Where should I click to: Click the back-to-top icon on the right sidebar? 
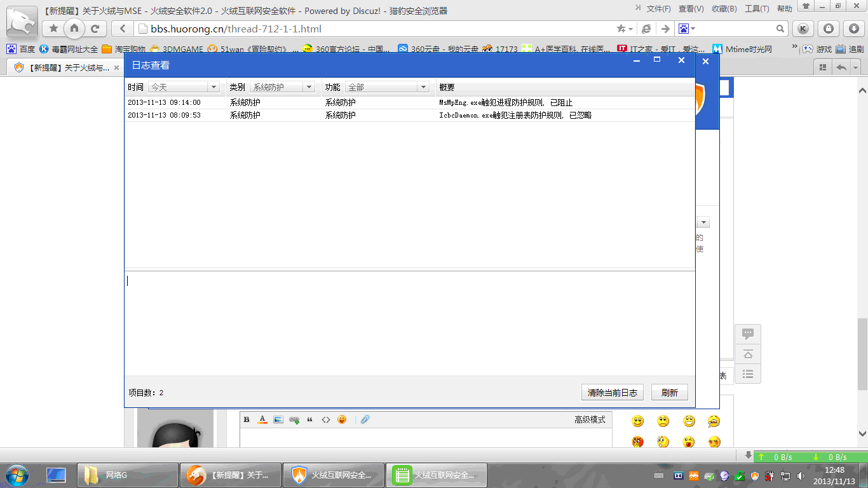[748, 354]
